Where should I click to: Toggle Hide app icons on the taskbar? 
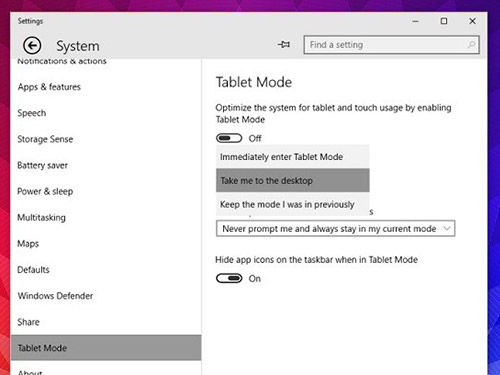(229, 278)
